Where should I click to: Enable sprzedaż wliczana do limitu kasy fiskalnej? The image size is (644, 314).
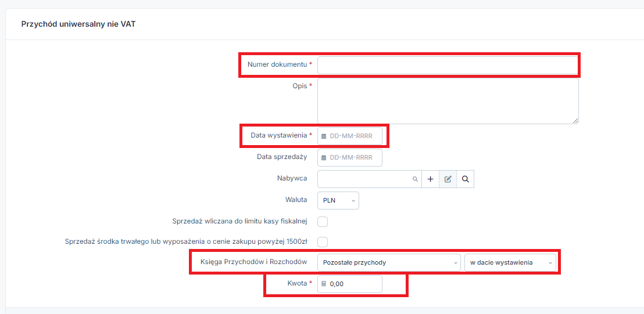coord(323,221)
